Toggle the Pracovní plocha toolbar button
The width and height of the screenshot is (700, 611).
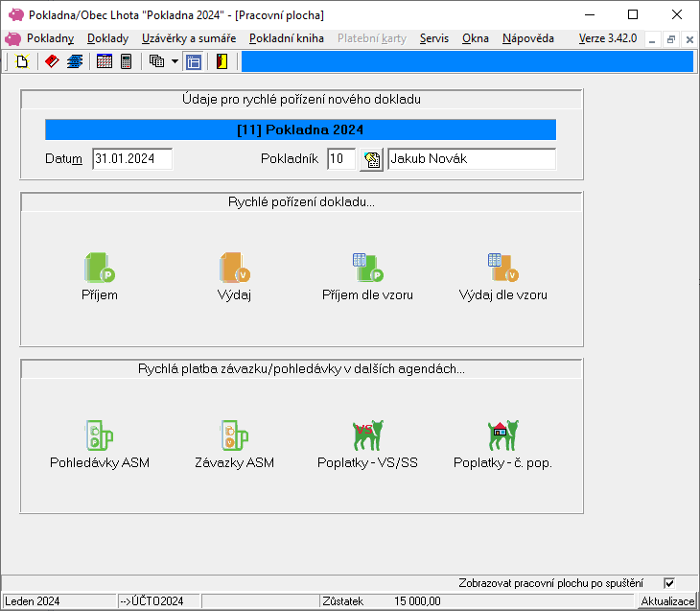[194, 61]
